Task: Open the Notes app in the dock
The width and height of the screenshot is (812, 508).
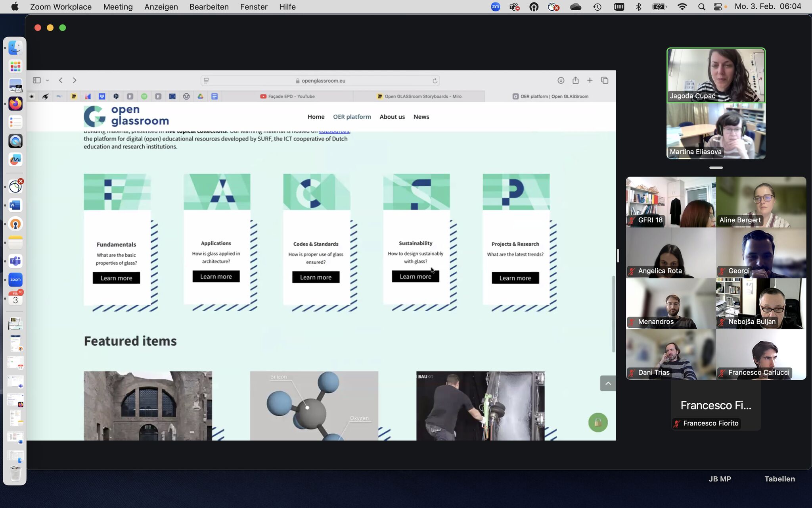Action: point(15,242)
